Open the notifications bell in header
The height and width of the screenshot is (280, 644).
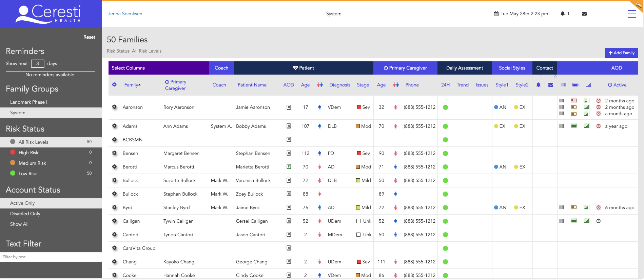(x=563, y=14)
